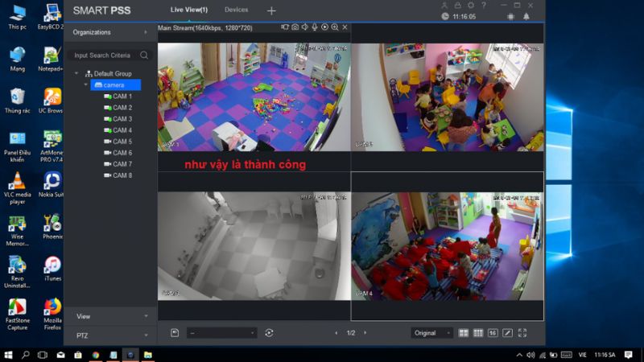The width and height of the screenshot is (644, 362).
Task: Open the saved view selection dropdown
Action: click(x=222, y=333)
